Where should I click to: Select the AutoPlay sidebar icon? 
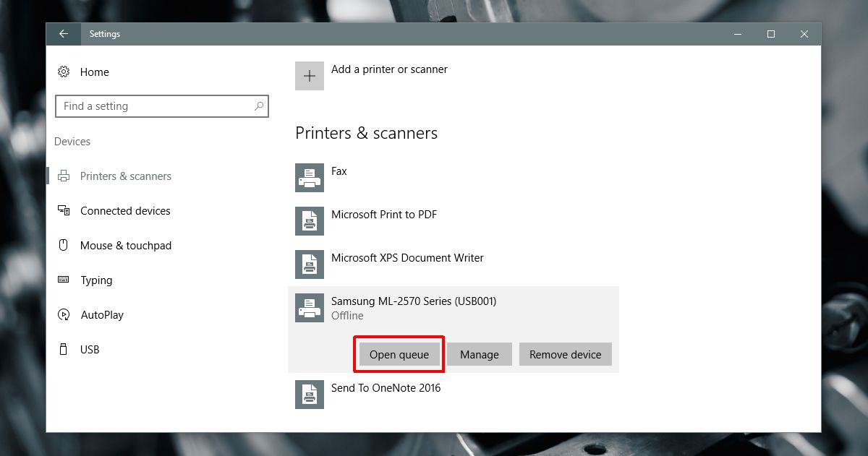coord(64,314)
